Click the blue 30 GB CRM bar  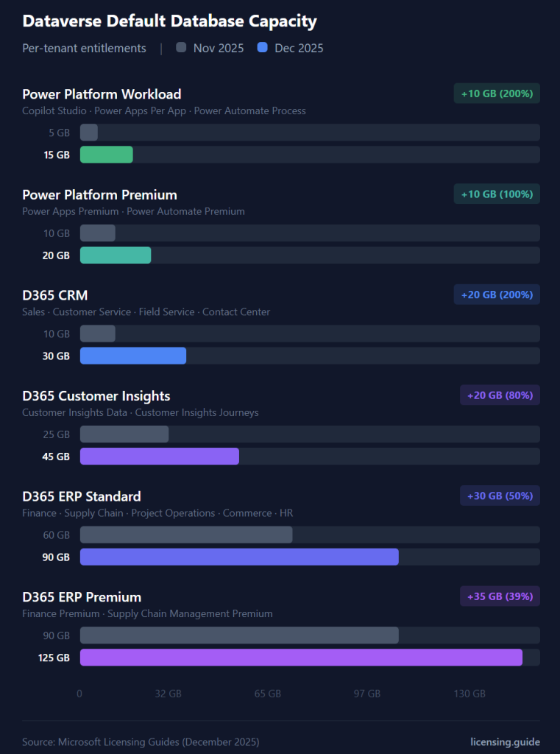[133, 356]
